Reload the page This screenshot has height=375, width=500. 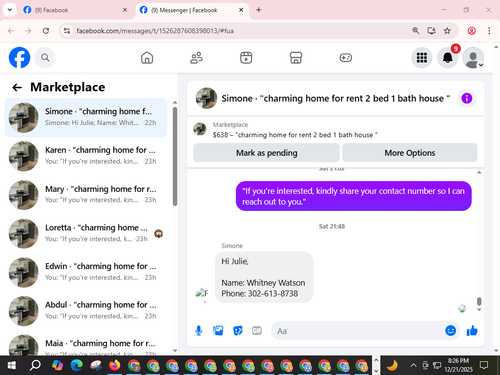pyautogui.click(x=46, y=31)
